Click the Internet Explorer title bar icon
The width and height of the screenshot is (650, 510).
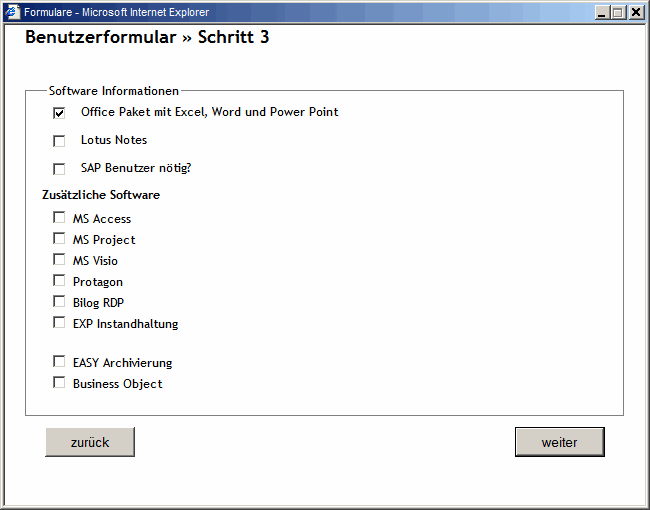pyautogui.click(x=12, y=12)
